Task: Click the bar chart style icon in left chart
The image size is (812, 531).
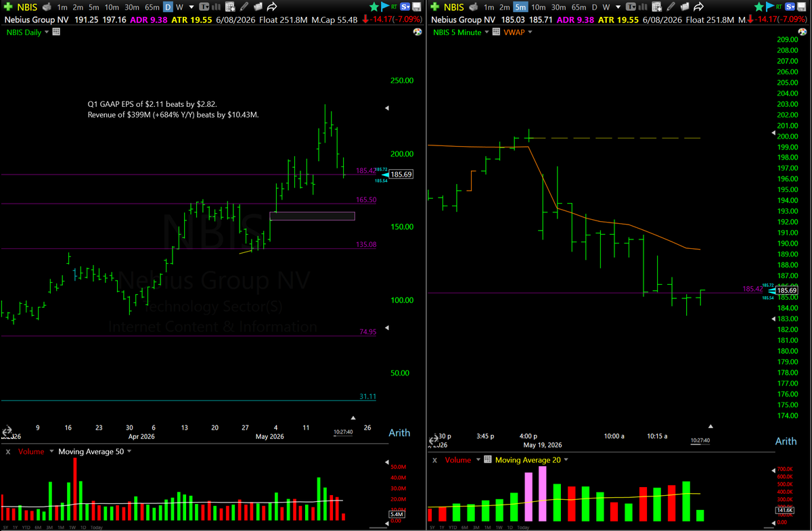Action: pos(216,6)
